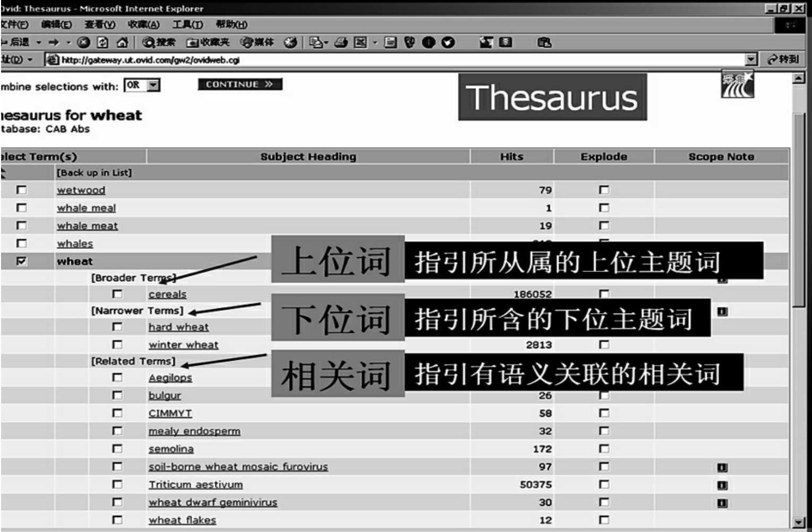Open the wheat dwarf geminivirus link

213,502
